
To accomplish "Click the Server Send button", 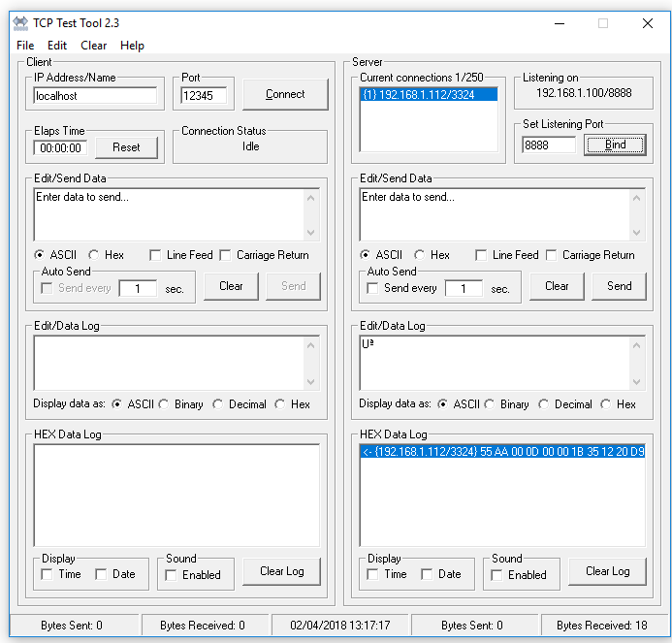I will tap(619, 286).
